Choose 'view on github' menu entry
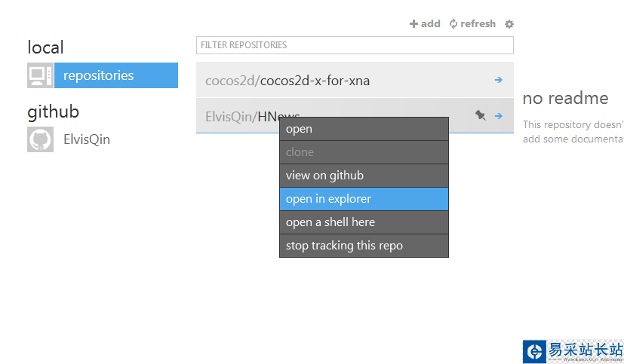Image resolution: width=624 pixels, height=364 pixels. click(364, 176)
